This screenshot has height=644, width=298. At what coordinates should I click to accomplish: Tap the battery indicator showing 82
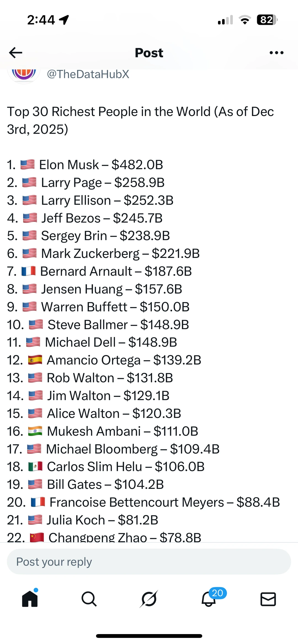click(x=267, y=20)
